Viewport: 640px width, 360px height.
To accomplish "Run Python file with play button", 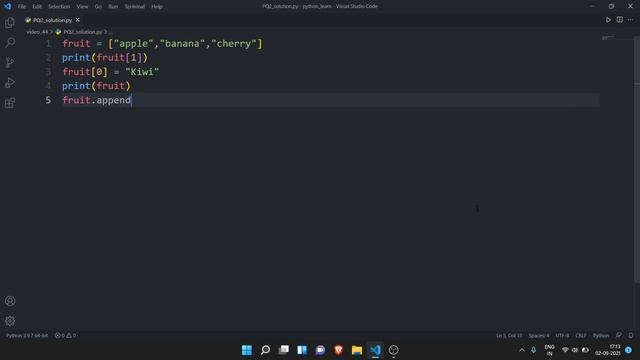I will click(x=608, y=20).
